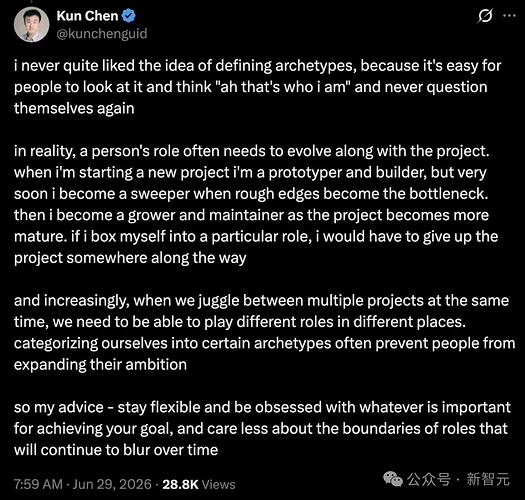Click the line starting "and increasingly, when we juggle"
This screenshot has width=525, height=500.
(261, 301)
